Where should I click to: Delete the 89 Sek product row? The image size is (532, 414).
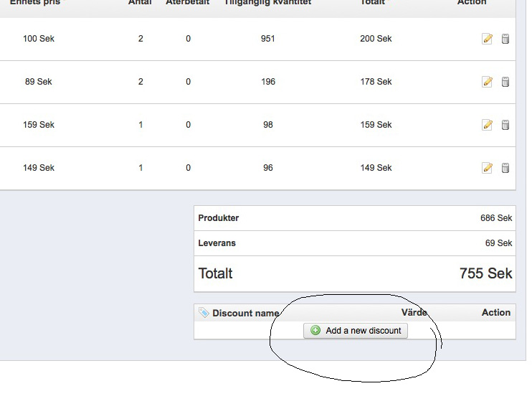(x=505, y=82)
